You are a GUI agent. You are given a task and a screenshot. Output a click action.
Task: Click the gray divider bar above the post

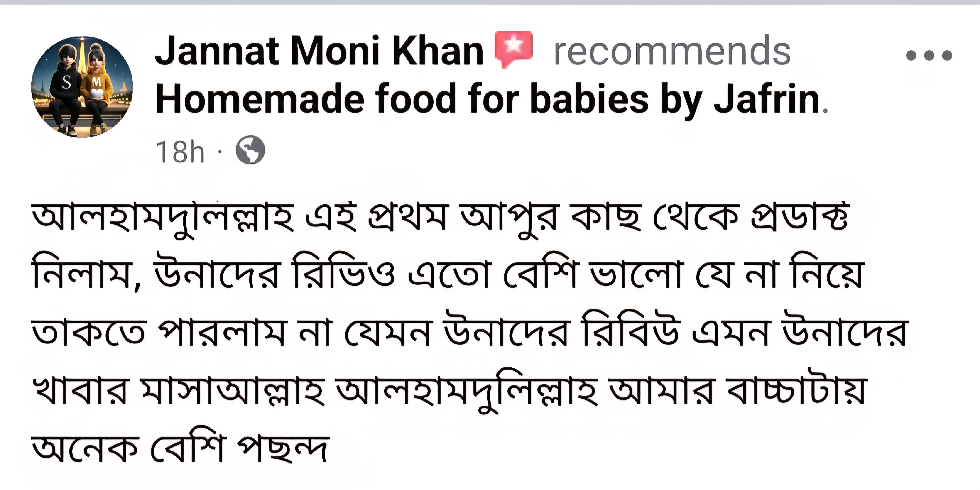490,2
